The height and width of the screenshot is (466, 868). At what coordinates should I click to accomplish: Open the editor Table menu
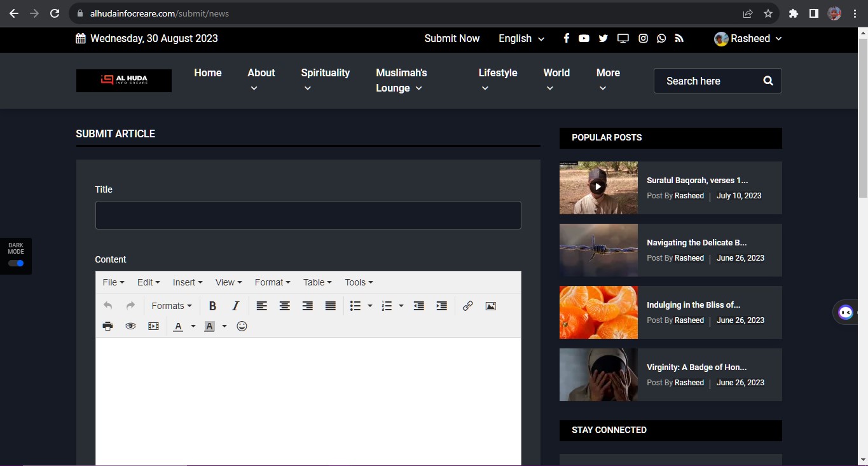click(317, 282)
